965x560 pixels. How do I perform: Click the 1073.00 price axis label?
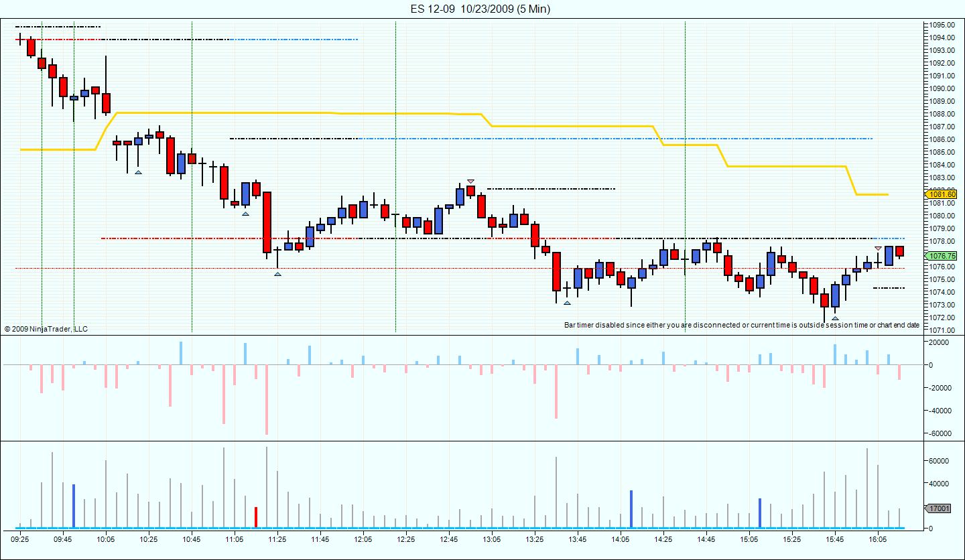point(942,305)
